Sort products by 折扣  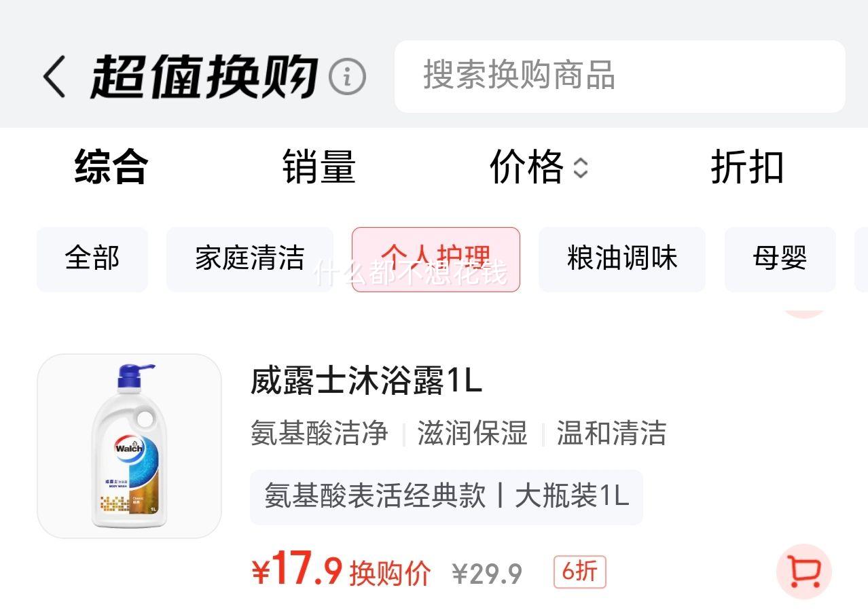[747, 167]
